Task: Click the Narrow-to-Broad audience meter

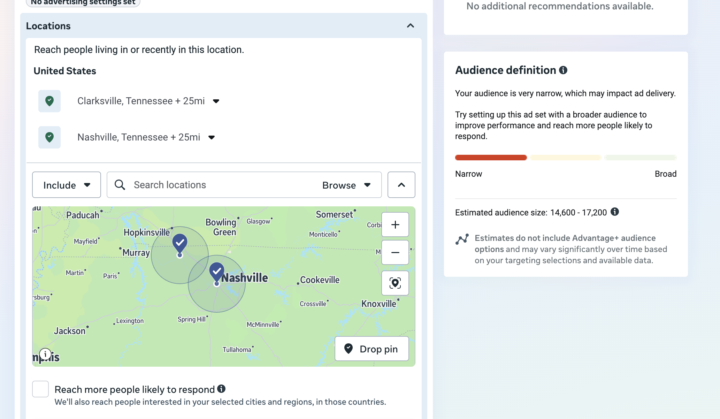Action: click(565, 157)
